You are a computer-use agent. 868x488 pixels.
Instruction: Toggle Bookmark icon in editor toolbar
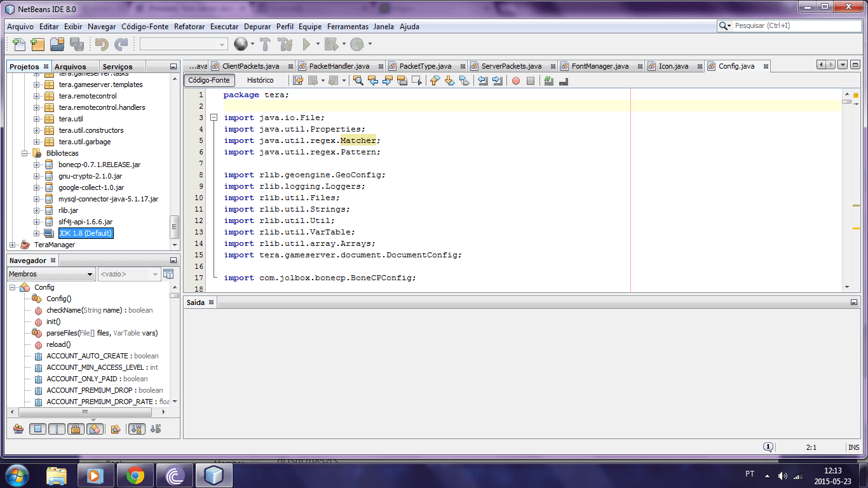click(x=465, y=81)
